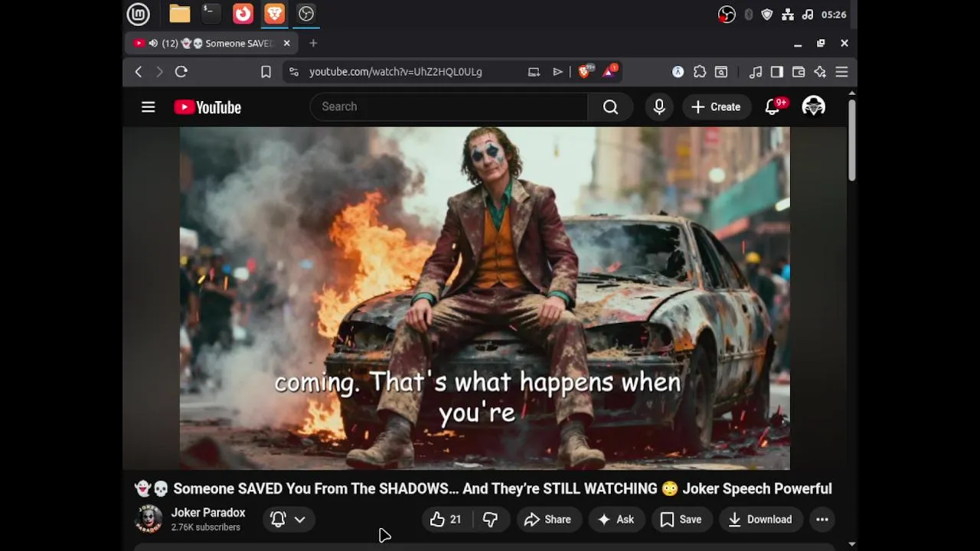The image size is (980, 551).
Task: Pause the Joker video by clicking player
Action: [485, 298]
